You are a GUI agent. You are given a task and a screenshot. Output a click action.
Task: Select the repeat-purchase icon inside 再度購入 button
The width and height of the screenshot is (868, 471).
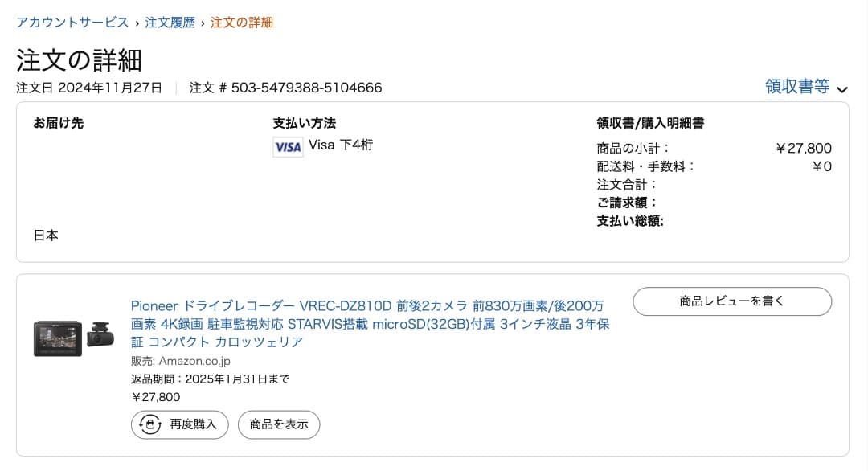[148, 424]
